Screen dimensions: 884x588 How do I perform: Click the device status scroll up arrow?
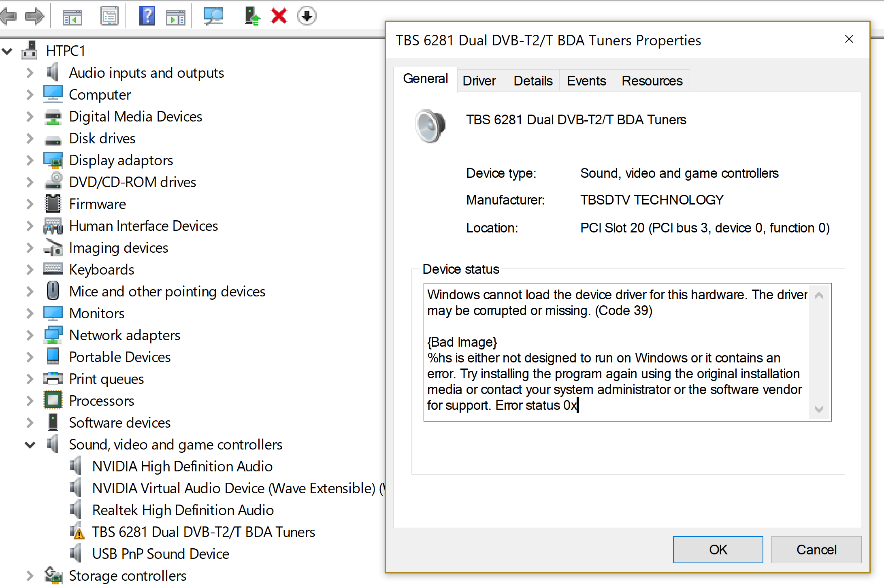[819, 296]
